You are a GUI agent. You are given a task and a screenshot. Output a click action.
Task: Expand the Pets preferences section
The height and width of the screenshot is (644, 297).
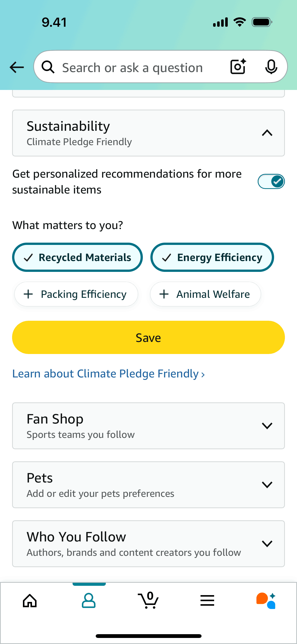click(x=267, y=485)
